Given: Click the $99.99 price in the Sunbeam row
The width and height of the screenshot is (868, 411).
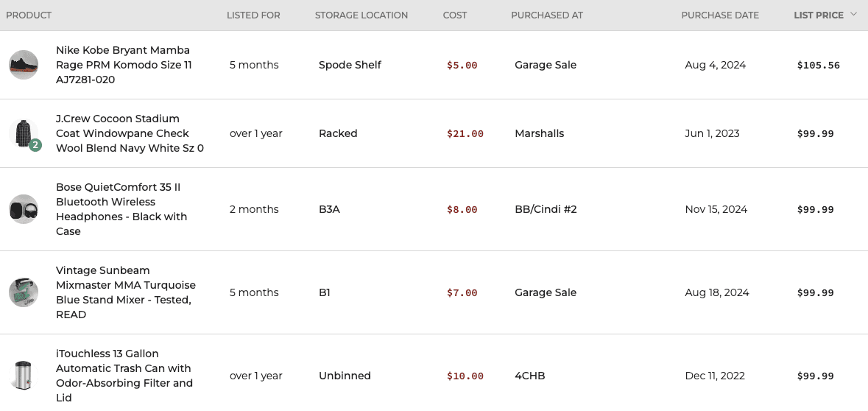Looking at the screenshot, I should tap(816, 293).
